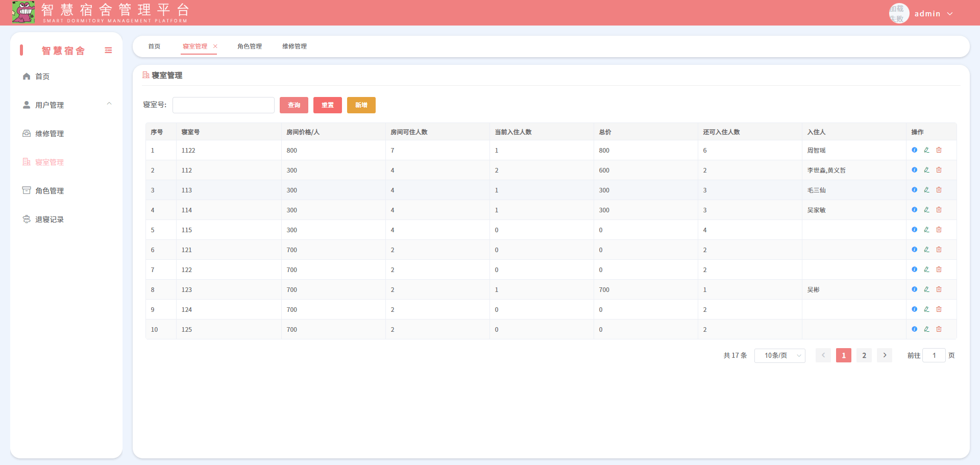Click the admin avatar image
The width and height of the screenshot is (980, 465).
(x=898, y=13)
